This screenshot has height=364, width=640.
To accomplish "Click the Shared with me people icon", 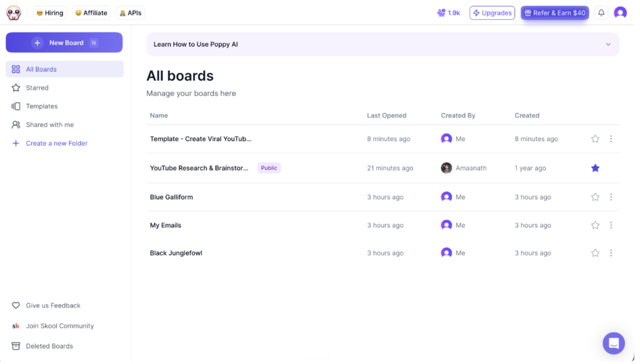I will click(x=16, y=125).
